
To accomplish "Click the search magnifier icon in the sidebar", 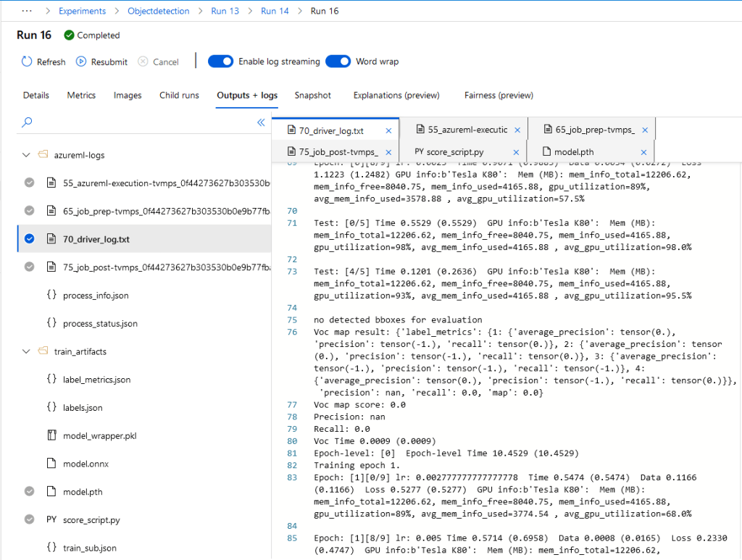I will [x=26, y=122].
